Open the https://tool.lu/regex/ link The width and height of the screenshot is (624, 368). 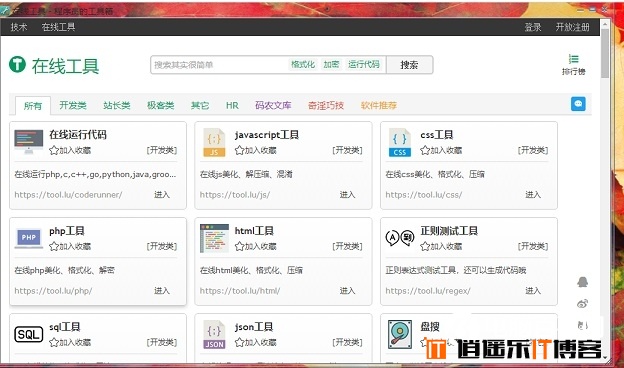point(428,291)
